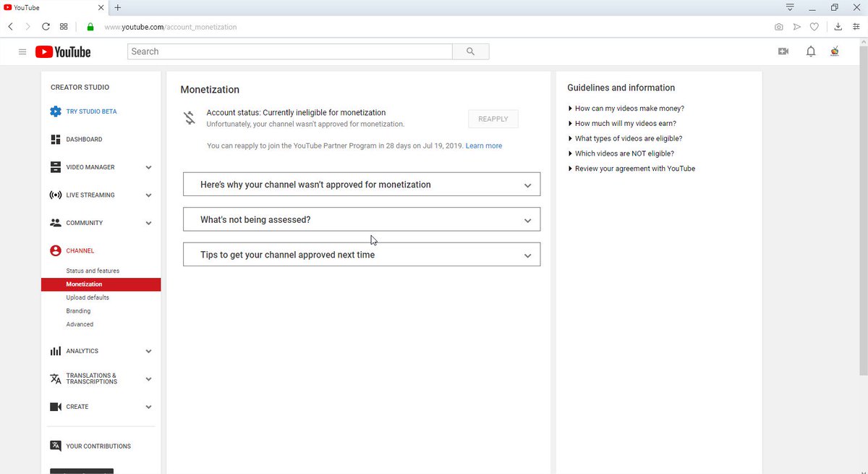Expand Review your agreement with YouTube
This screenshot has height=474, width=868.
click(631, 169)
